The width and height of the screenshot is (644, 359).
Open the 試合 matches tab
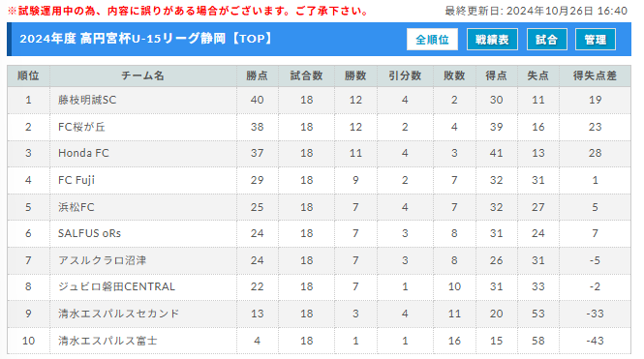pyautogui.click(x=546, y=40)
